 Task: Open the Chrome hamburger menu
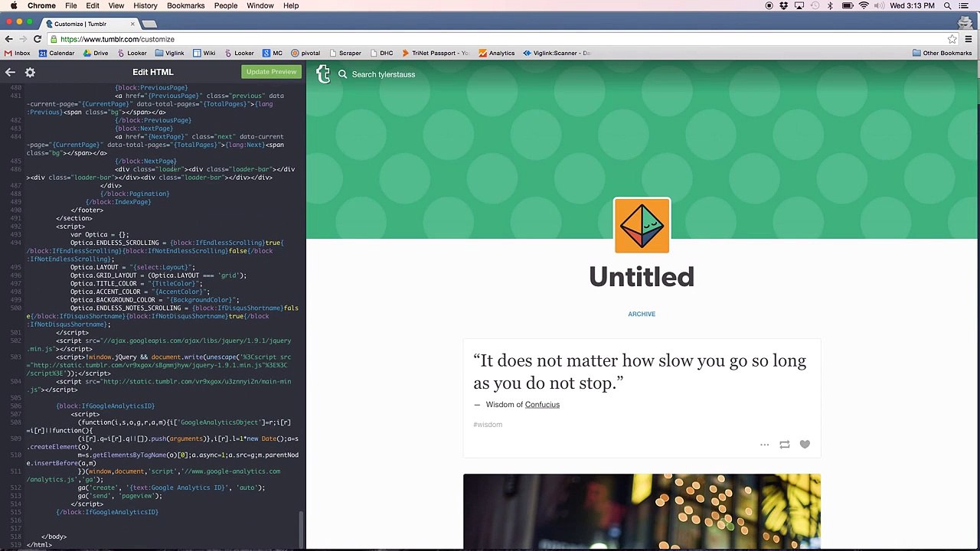coord(969,39)
